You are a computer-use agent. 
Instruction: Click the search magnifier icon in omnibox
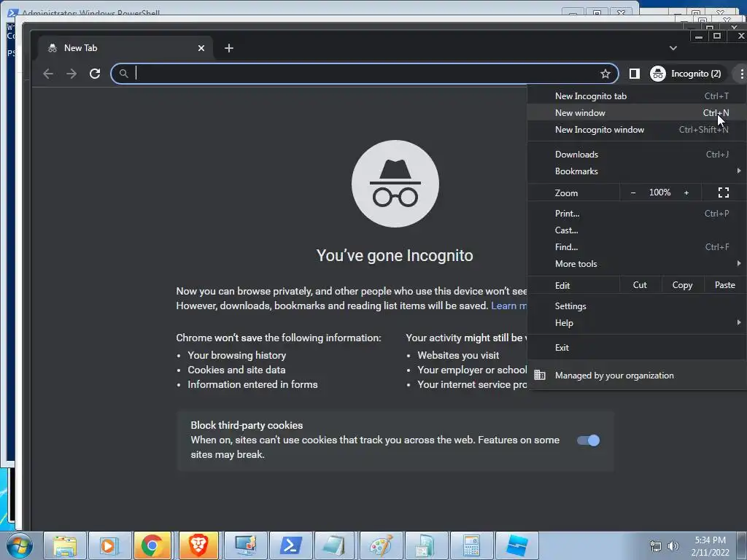[x=123, y=74]
